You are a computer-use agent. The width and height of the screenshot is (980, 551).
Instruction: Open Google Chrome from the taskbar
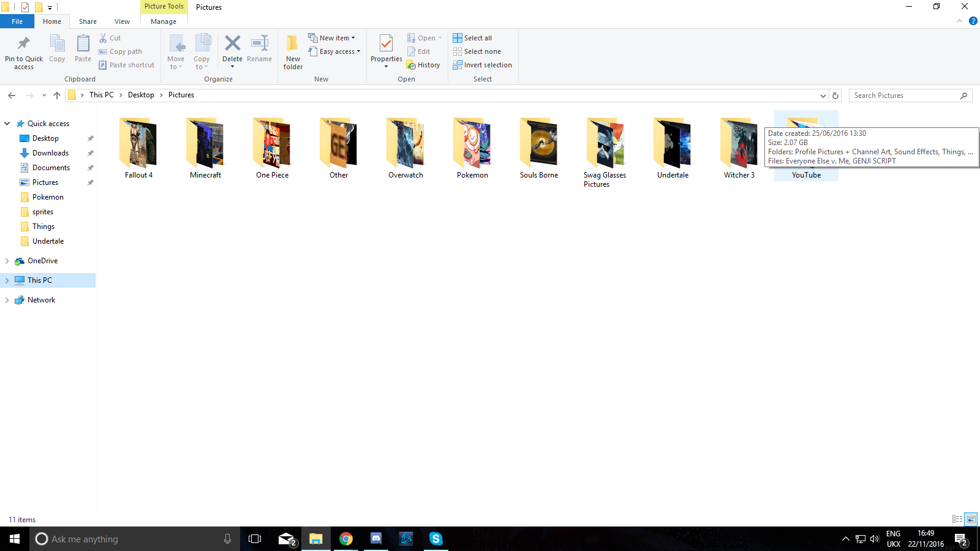[346, 539]
